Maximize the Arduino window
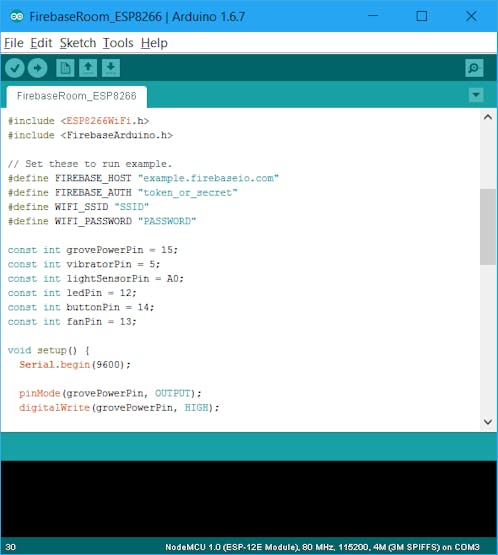 pos(422,16)
